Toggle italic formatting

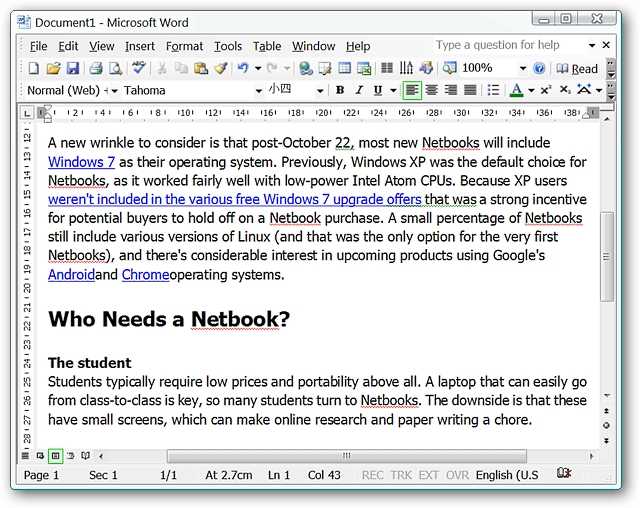[x=359, y=90]
